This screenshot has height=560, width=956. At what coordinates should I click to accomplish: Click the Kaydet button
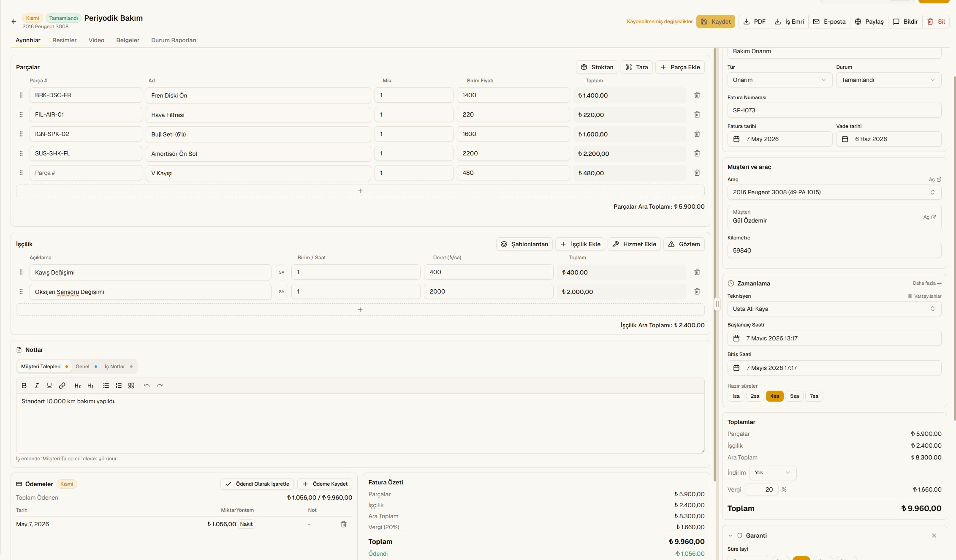click(716, 22)
